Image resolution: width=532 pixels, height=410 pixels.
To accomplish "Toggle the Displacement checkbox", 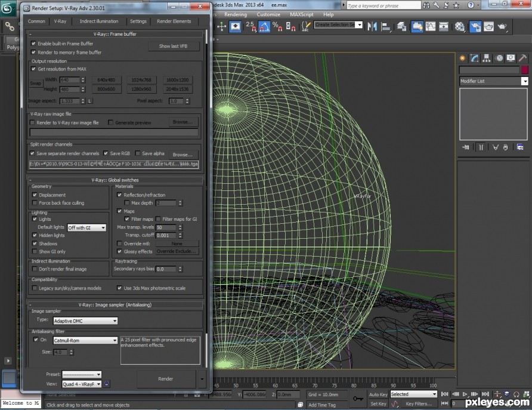I will pyautogui.click(x=35, y=195).
